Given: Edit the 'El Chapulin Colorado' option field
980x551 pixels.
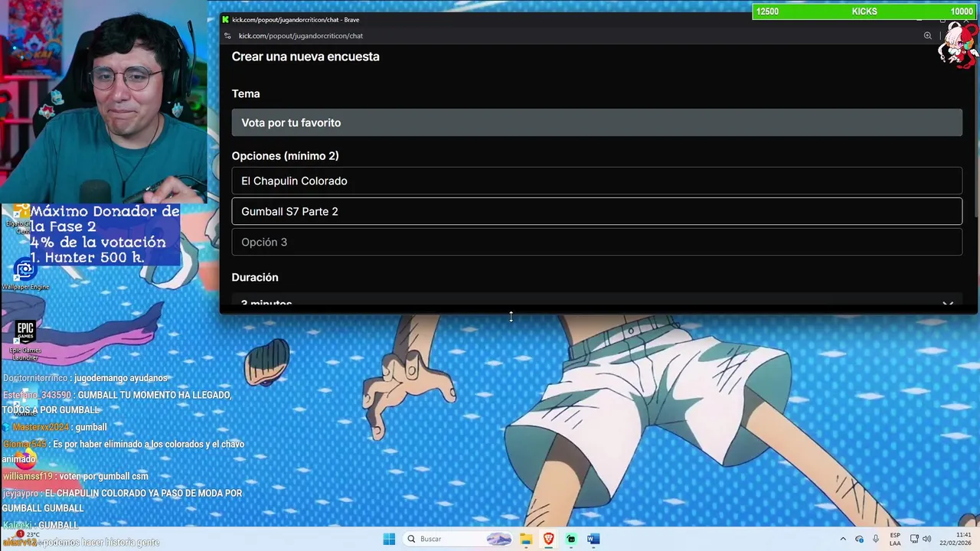Looking at the screenshot, I should [x=596, y=181].
